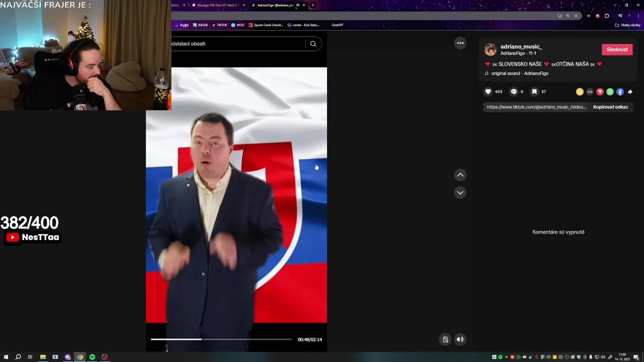Viewport: 644px width, 362px height.
Task: Open the adriano_music_ profile name
Action: [x=521, y=47]
